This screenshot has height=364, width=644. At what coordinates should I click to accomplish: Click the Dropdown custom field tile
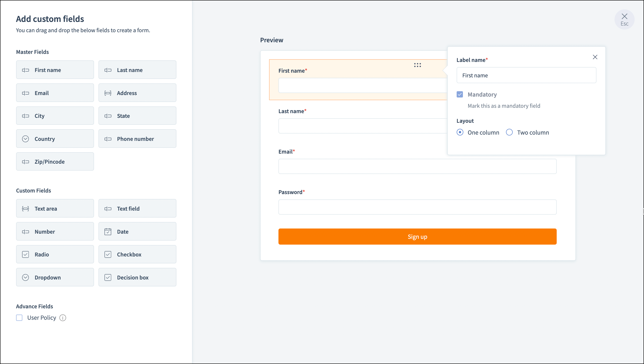(55, 277)
